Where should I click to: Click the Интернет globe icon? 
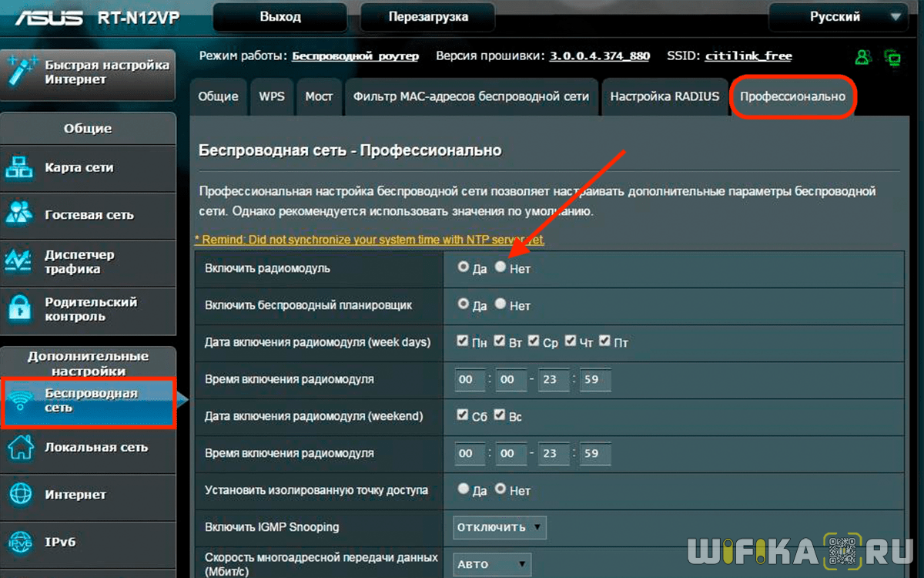pyautogui.click(x=20, y=495)
